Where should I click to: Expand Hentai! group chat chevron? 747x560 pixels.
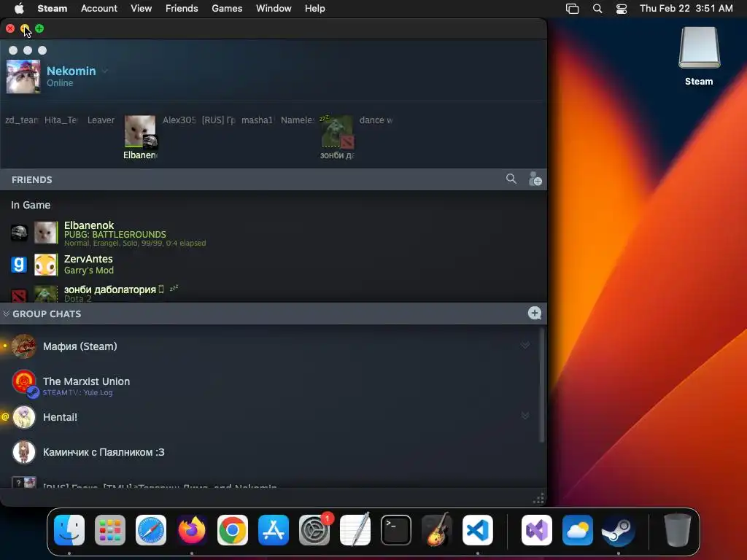[525, 416]
